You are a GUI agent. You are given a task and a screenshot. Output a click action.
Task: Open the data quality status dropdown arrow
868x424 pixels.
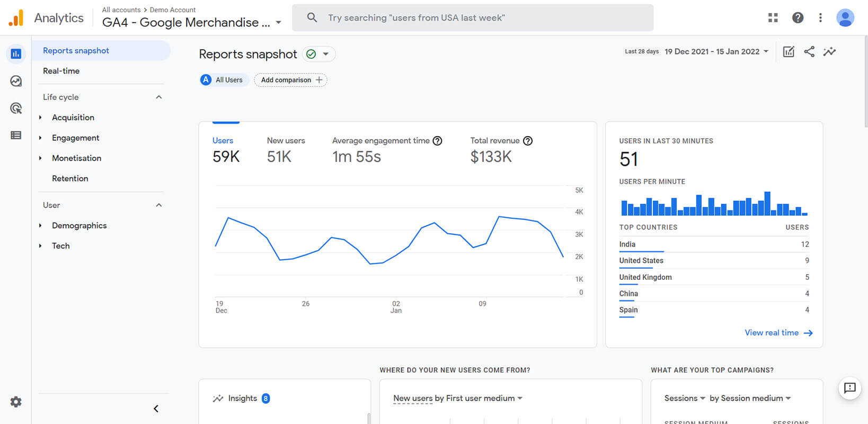pyautogui.click(x=325, y=54)
